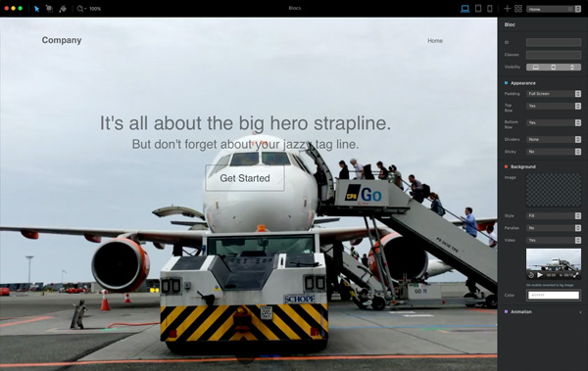
Task: Click the plus add page icon
Action: pos(507,9)
